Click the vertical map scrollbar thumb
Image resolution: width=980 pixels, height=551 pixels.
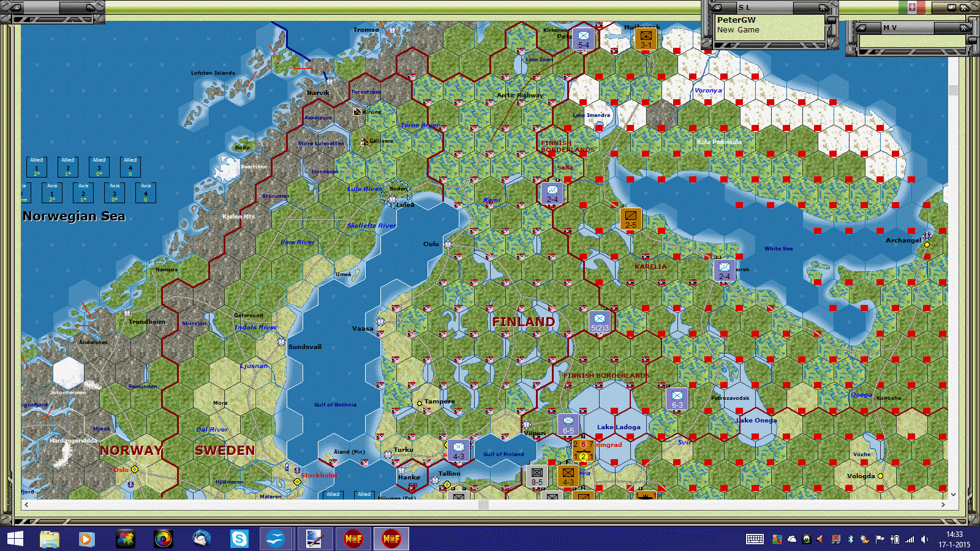[x=953, y=90]
